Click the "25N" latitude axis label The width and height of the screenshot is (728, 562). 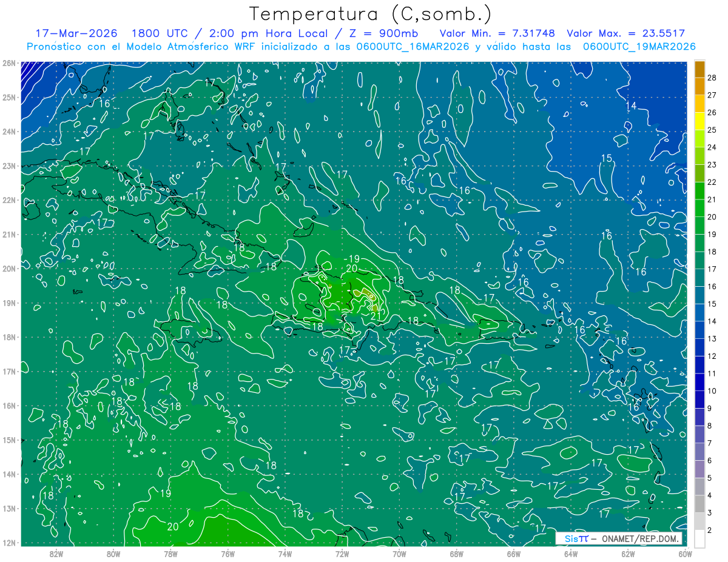pos(8,97)
